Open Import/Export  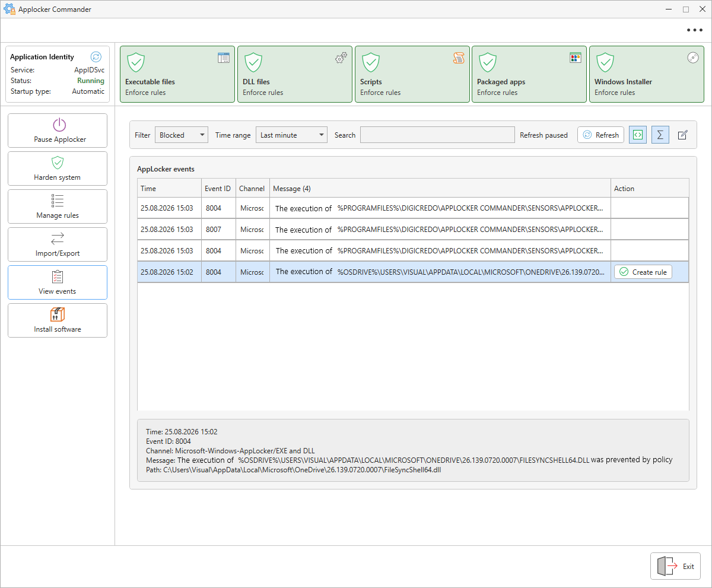[x=58, y=244]
